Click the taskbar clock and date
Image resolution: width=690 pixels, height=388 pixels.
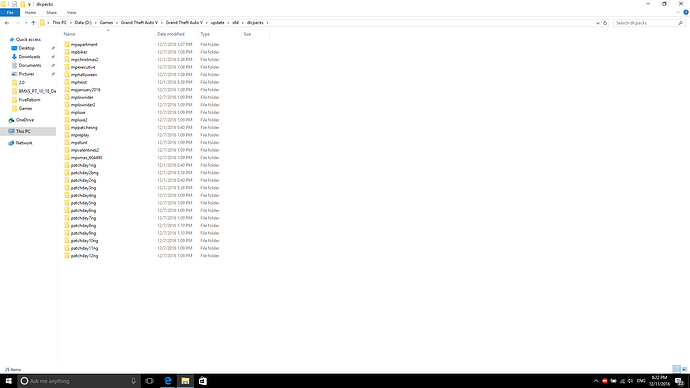click(x=659, y=381)
